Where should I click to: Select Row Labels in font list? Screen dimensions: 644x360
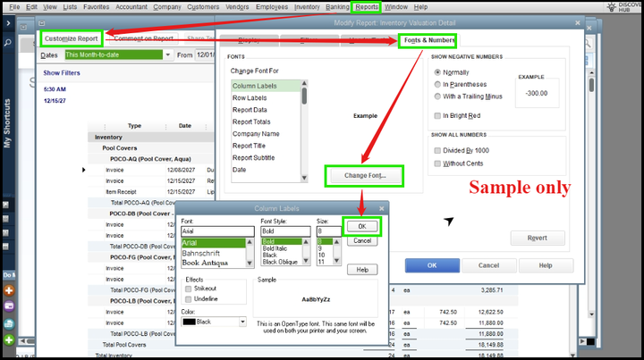tap(250, 98)
